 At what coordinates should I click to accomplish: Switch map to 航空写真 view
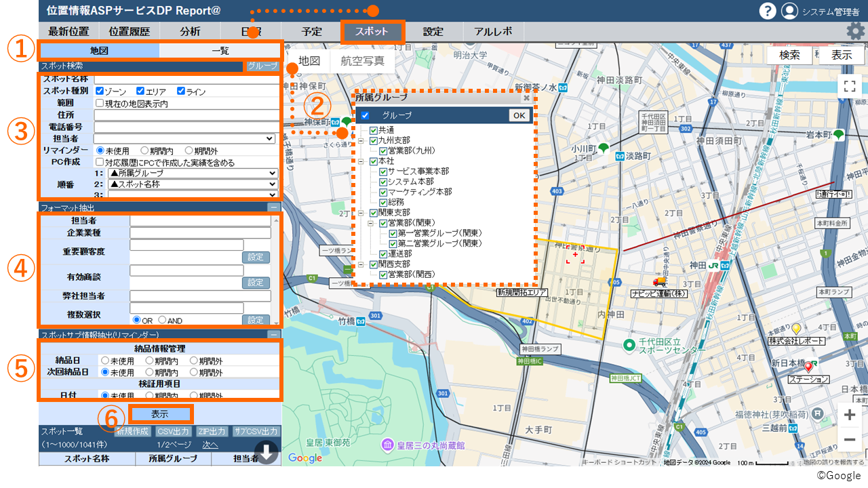click(363, 61)
